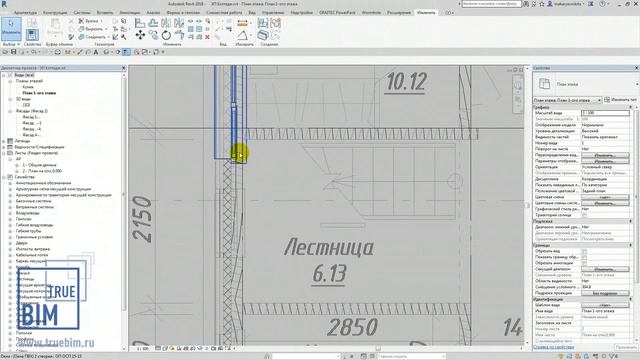Open the Measure triangle tool

[x=242, y=36]
